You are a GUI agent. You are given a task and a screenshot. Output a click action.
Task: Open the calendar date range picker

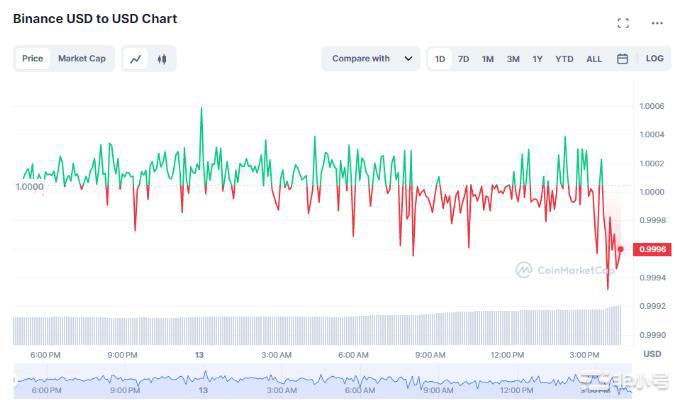tap(622, 59)
